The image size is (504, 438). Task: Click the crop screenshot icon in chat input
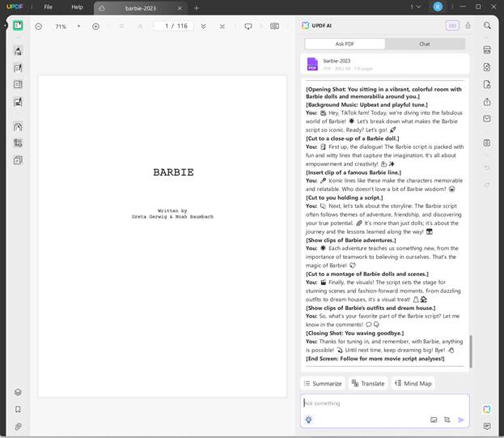[x=447, y=419]
